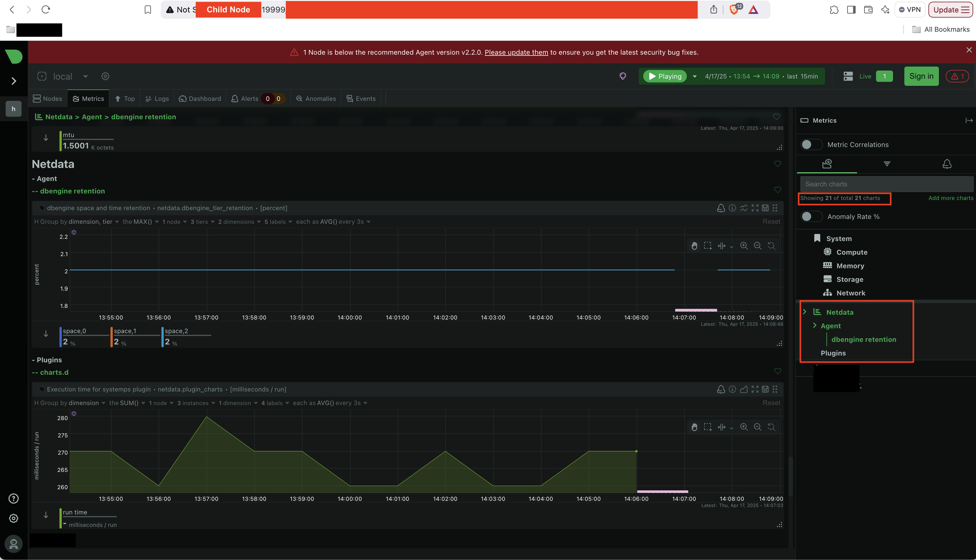Switch to the Events tab
The image size is (976, 560).
(361, 99)
